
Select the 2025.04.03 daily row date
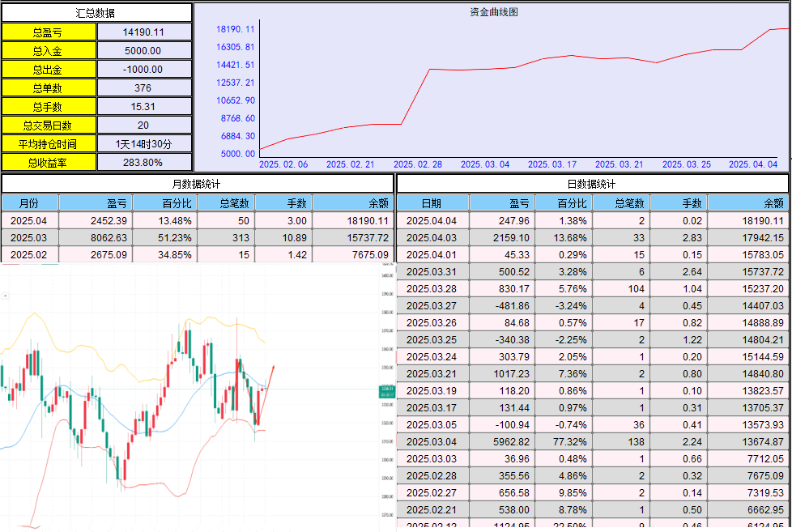(x=432, y=238)
